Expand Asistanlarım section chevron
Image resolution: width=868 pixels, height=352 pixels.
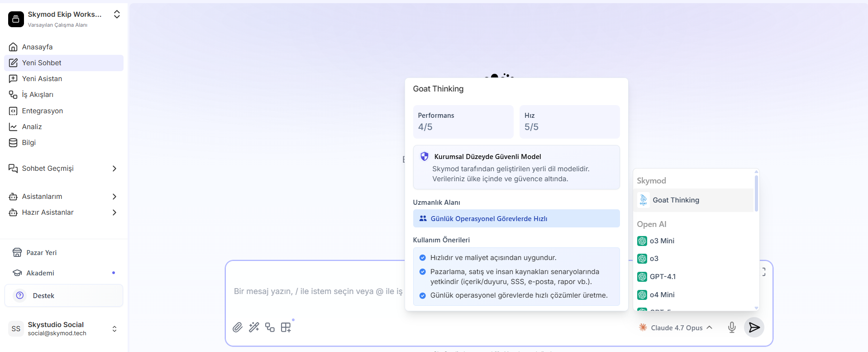(114, 196)
